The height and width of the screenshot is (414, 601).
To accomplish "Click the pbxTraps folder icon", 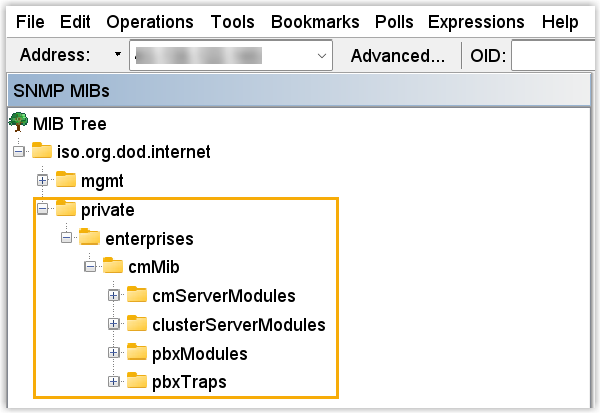I will point(137,382).
